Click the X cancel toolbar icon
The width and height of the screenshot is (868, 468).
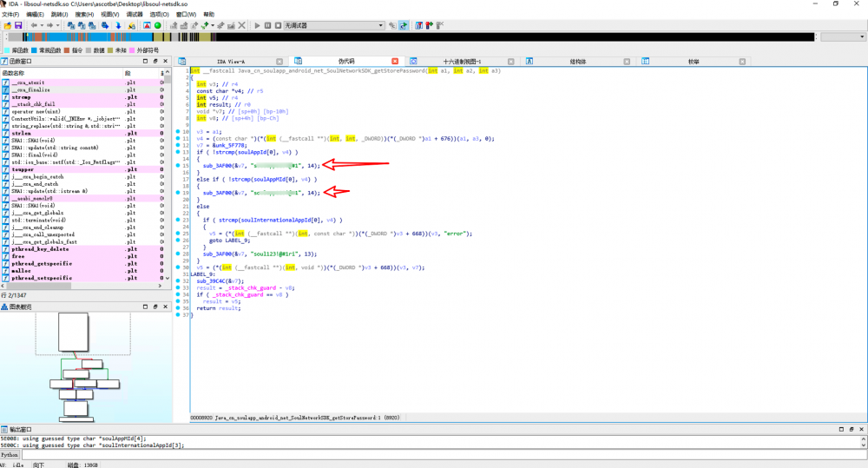point(240,25)
